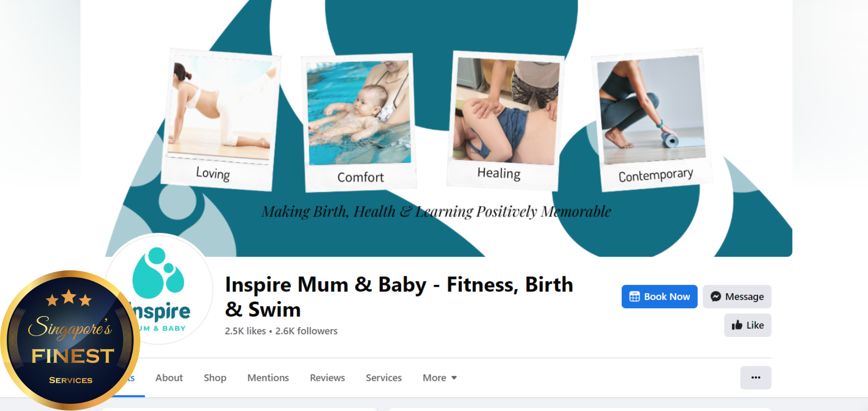Open the three-dots page options menu

[x=756, y=378]
